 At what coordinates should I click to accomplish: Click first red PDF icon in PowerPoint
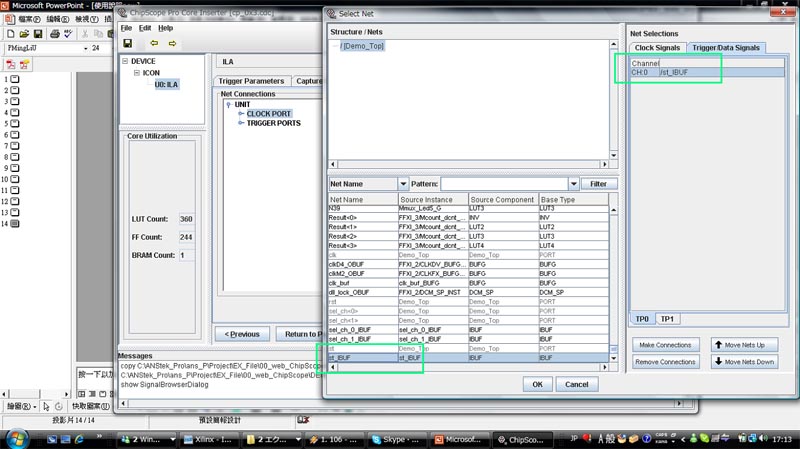click(11, 64)
